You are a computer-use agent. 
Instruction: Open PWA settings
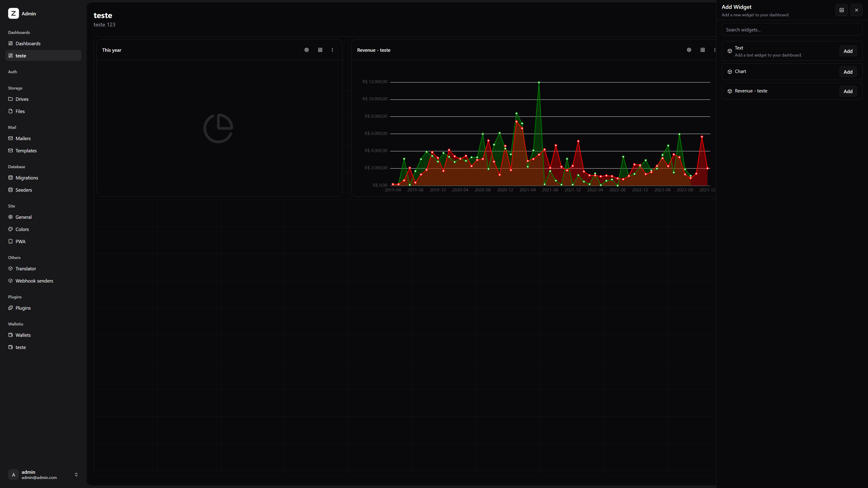click(43, 242)
